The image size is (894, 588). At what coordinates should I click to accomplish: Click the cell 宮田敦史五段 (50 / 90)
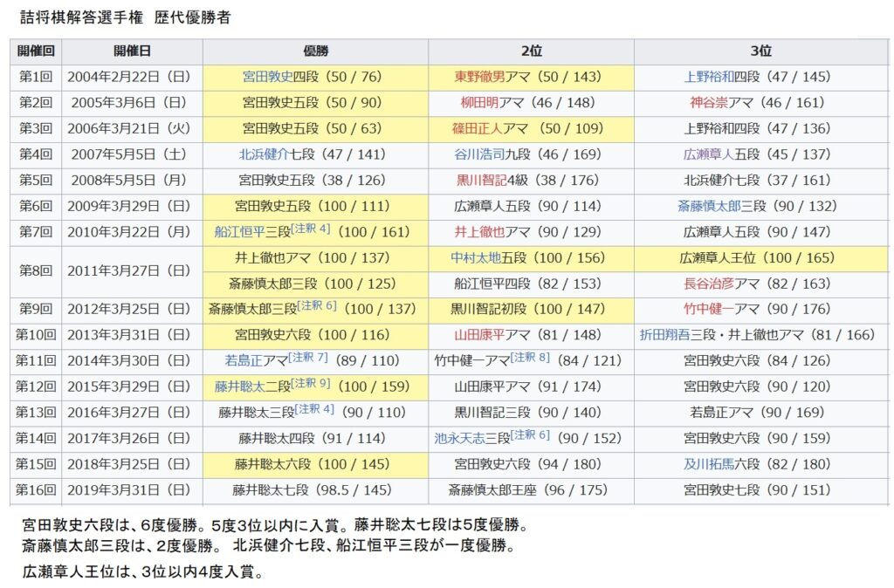315,103
